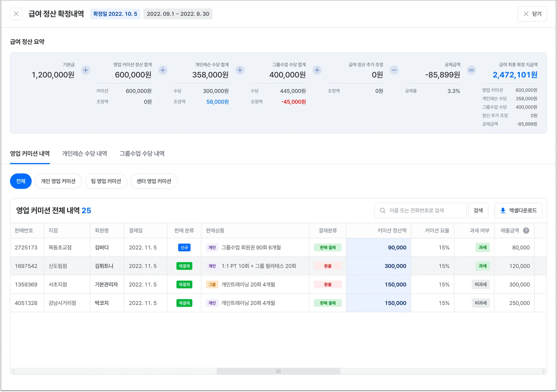This screenshot has height=392, width=557.
Task: Click the right arrow of the horizontal scrollbar
Action: click(543, 371)
